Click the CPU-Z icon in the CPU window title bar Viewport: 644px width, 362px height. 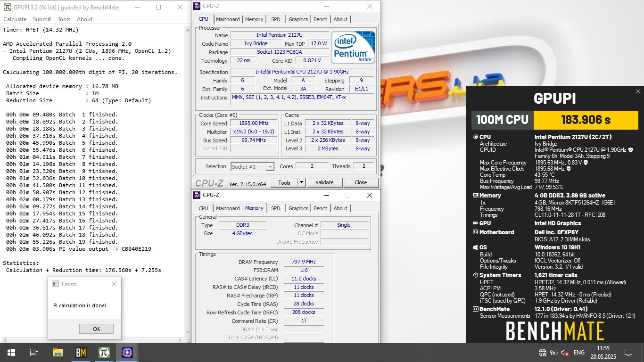pos(197,6)
